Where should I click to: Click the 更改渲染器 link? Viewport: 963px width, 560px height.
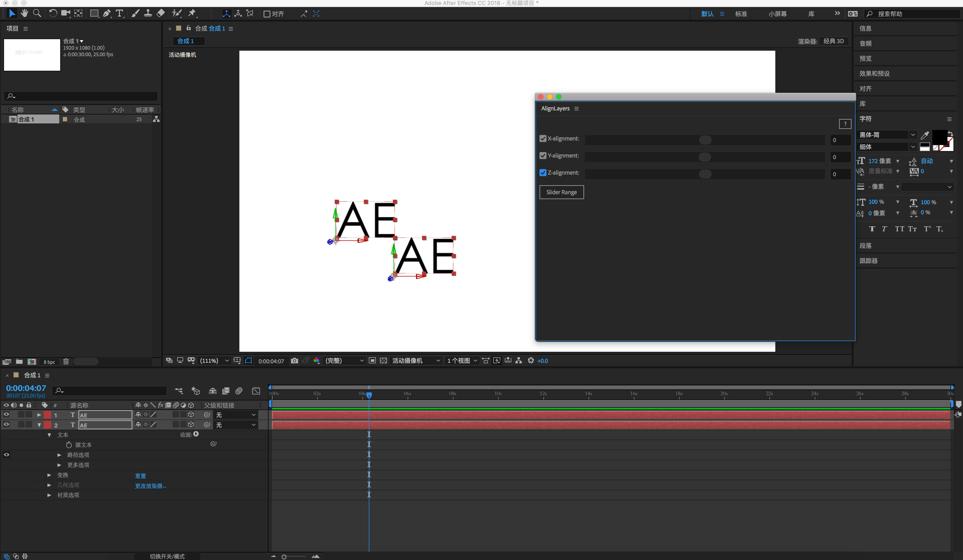pos(150,486)
